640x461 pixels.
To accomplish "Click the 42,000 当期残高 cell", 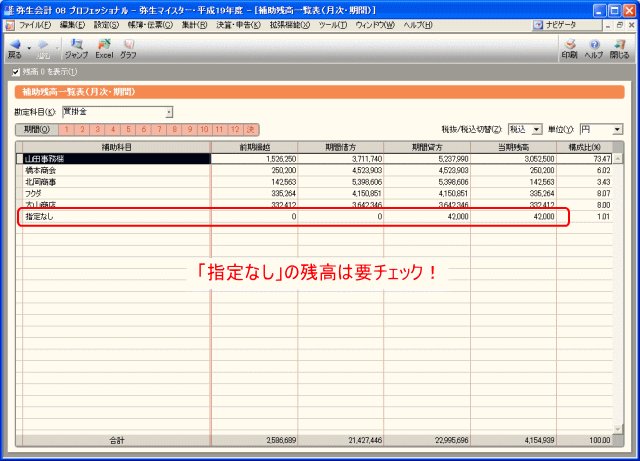I will click(x=513, y=217).
